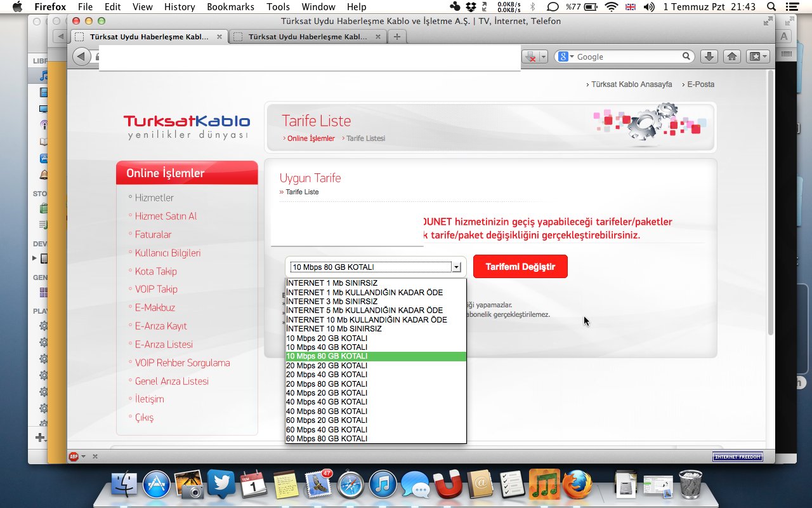Open a new tab with plus button
The height and width of the screenshot is (508, 812).
(x=397, y=37)
